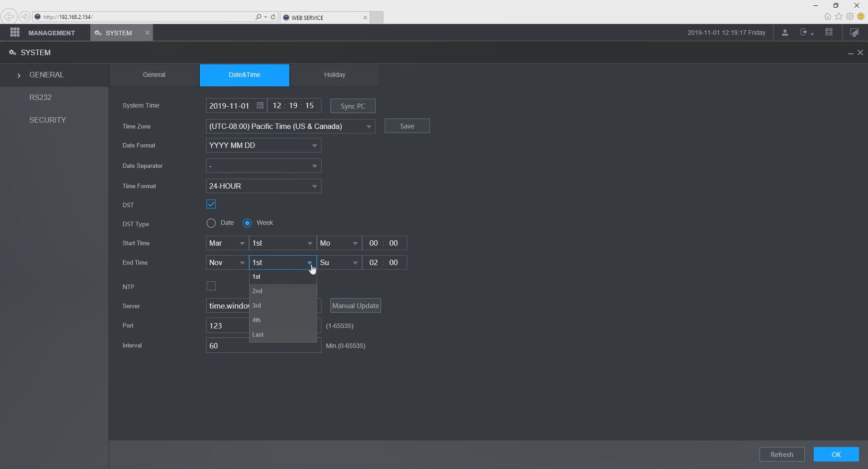Viewport: 868px width, 469px height.
Task: Collapse the End Time week dropdown field
Action: tap(283, 262)
